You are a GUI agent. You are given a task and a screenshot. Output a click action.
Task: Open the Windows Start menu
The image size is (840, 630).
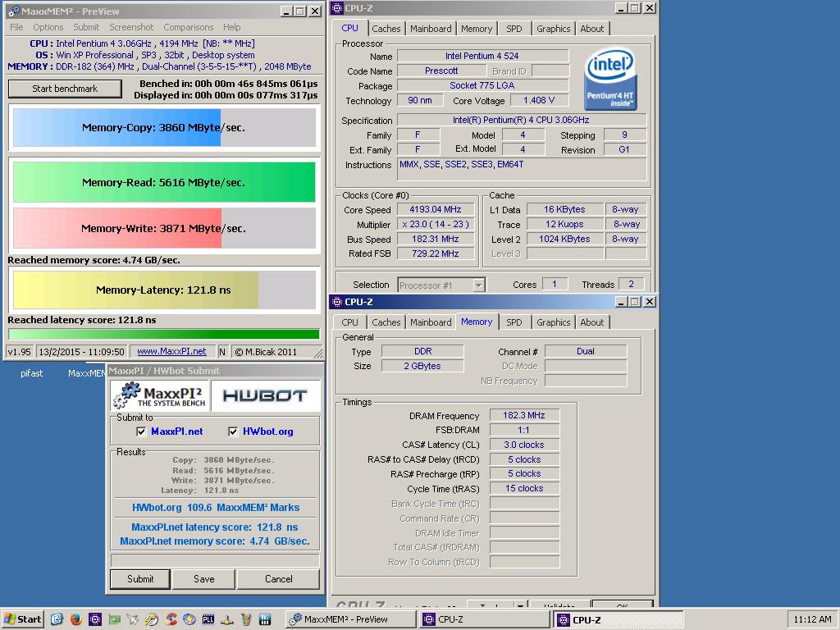click(22, 619)
